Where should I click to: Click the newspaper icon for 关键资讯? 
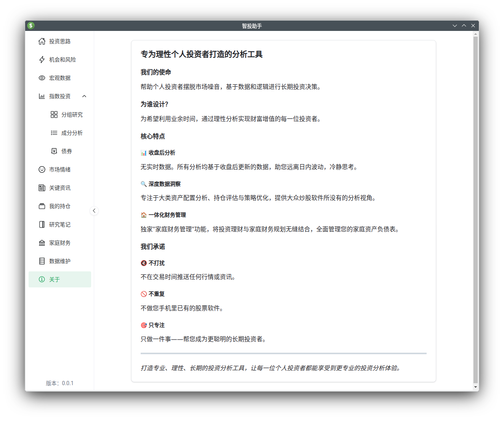[42, 188]
